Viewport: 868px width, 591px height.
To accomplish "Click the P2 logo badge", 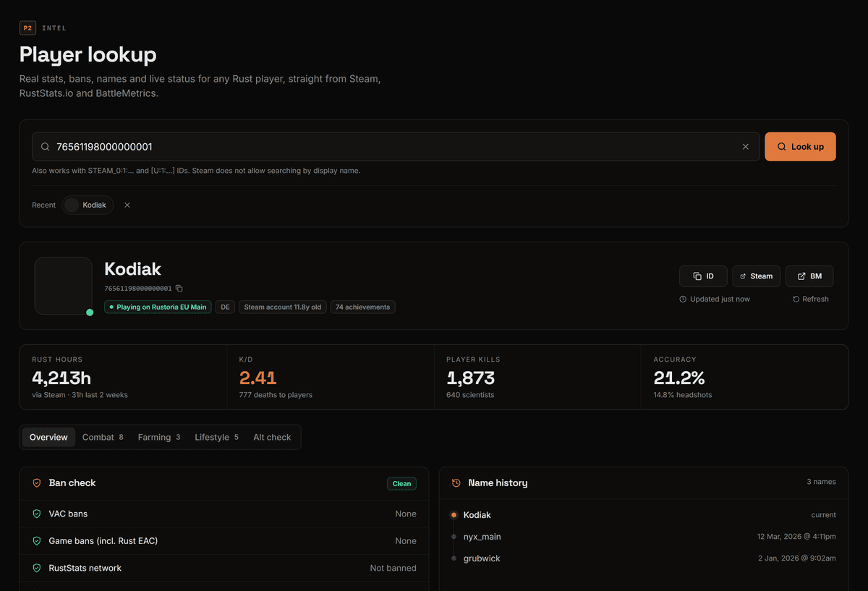I will [x=27, y=28].
